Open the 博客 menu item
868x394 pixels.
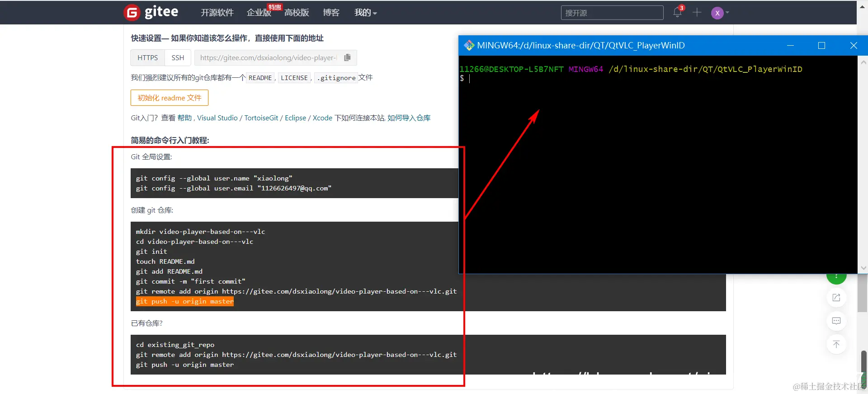click(331, 13)
